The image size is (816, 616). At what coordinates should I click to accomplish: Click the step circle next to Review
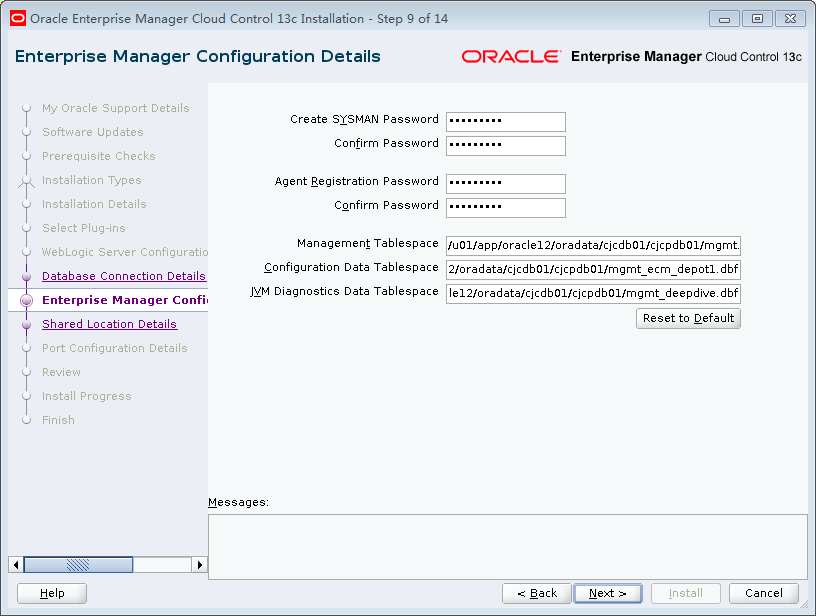tap(28, 372)
